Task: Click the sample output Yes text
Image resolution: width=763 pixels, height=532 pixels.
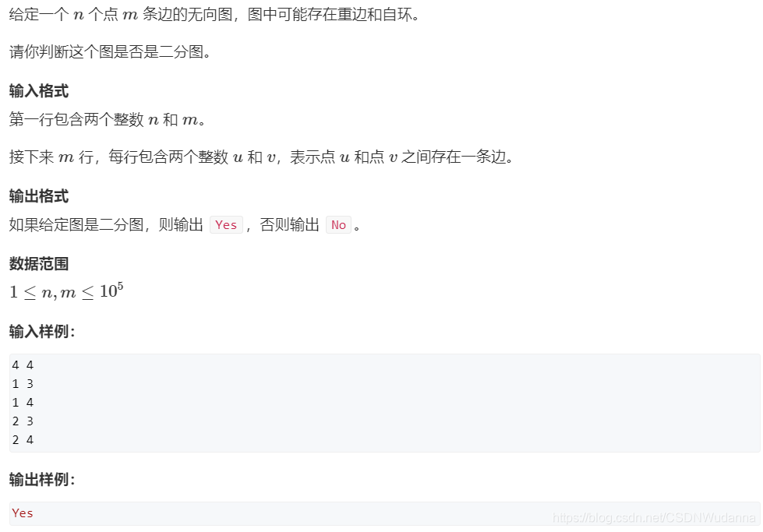Action: 23,513
